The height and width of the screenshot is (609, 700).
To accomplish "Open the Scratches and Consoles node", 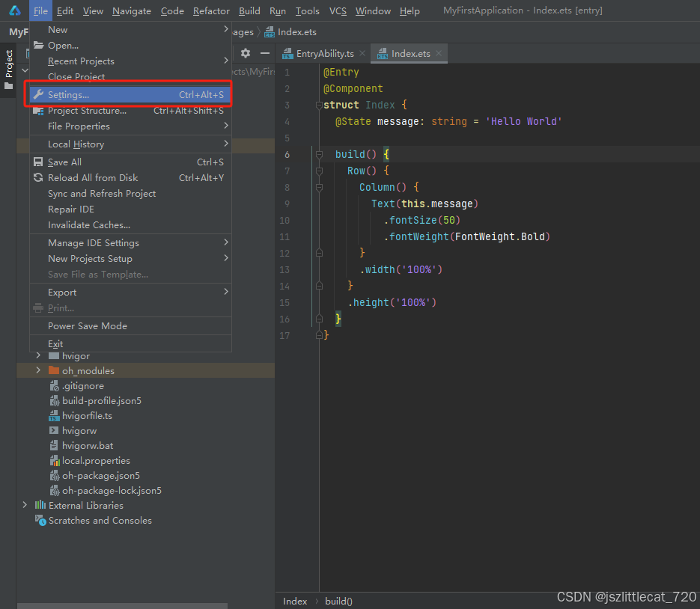I will [100, 521].
